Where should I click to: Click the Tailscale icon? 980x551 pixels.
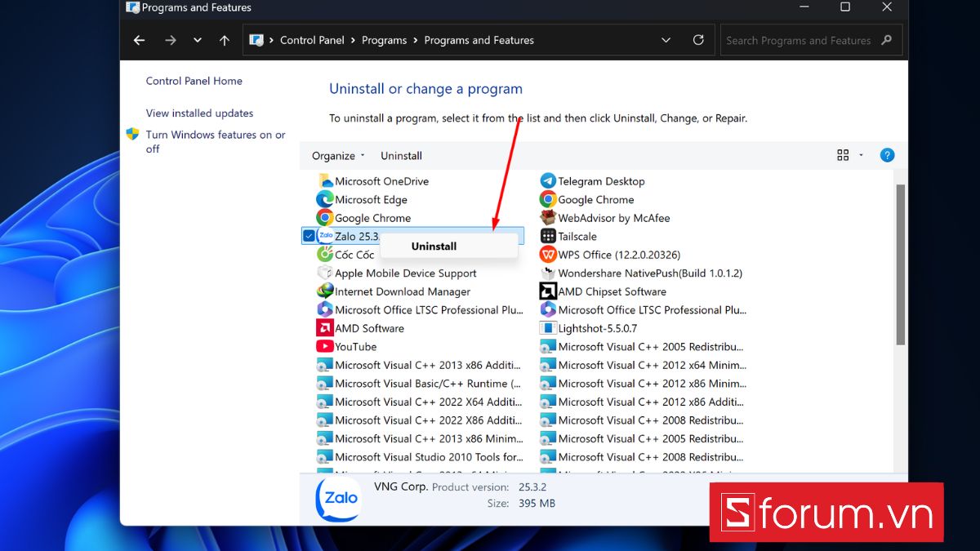pos(548,236)
